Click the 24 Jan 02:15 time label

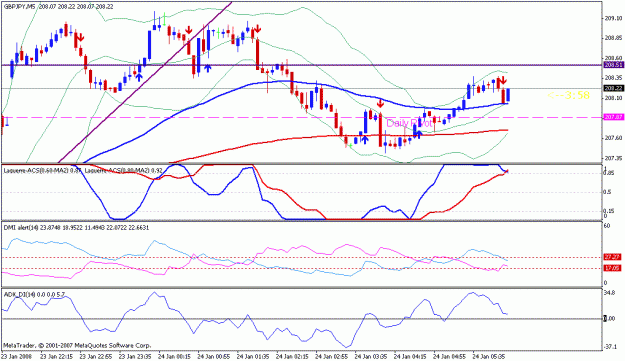(292, 356)
